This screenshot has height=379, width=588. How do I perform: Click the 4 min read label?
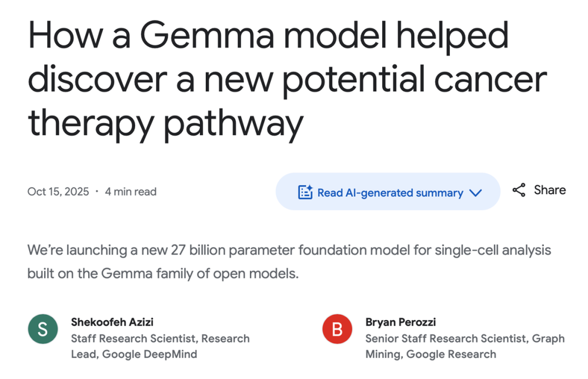tap(131, 192)
